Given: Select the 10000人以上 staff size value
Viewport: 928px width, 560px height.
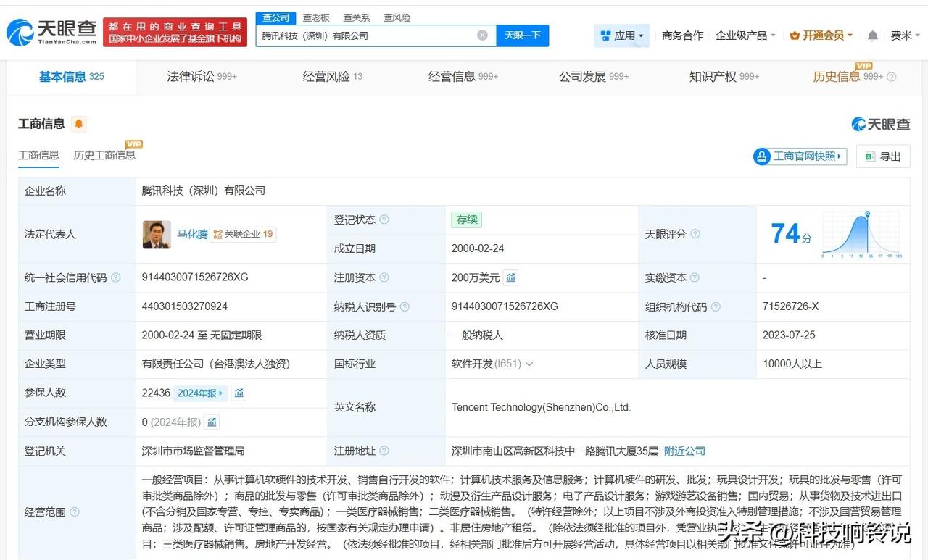Looking at the screenshot, I should click(x=792, y=364).
